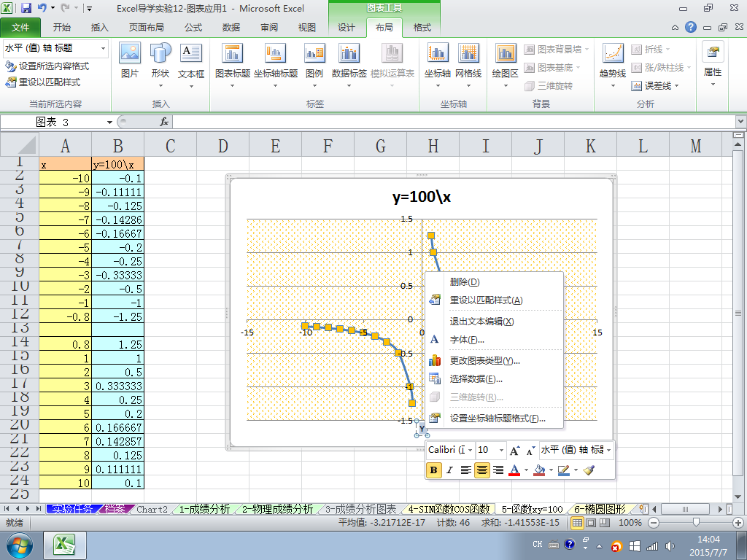Image resolution: width=747 pixels, height=560 pixels.
Task: Click the fx insert function icon
Action: coord(164,122)
